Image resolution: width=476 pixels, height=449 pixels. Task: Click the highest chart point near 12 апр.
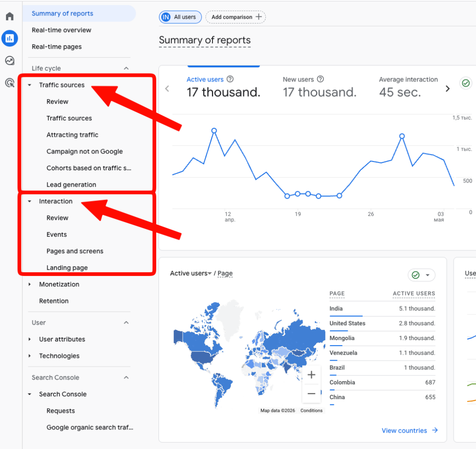214,131
